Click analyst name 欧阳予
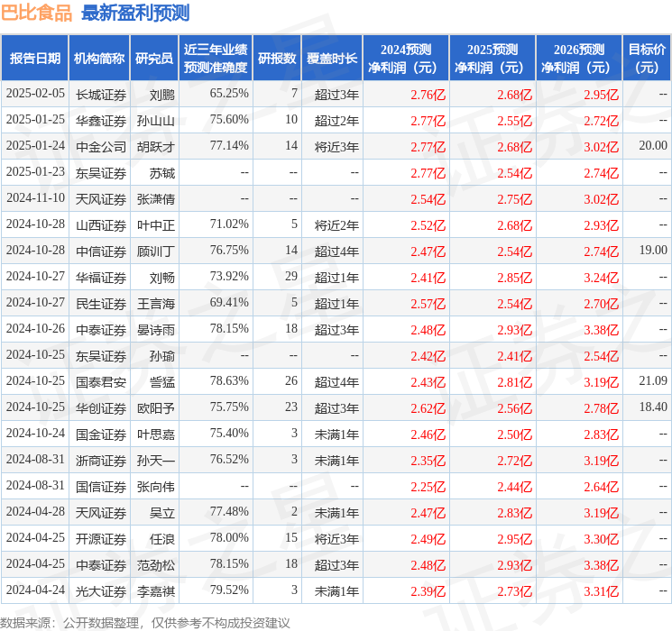This screenshot has width=672, height=631. coord(156,408)
